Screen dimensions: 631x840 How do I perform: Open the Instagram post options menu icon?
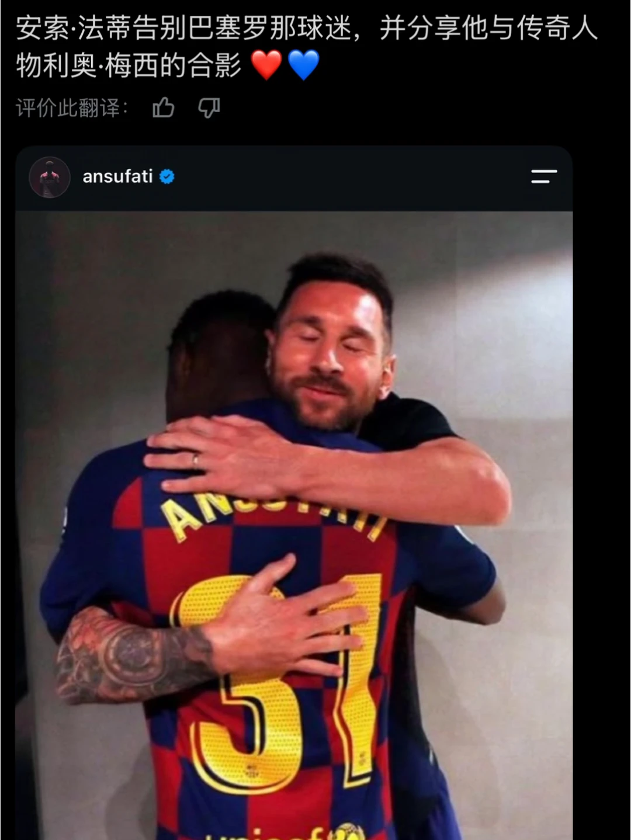[x=543, y=176]
